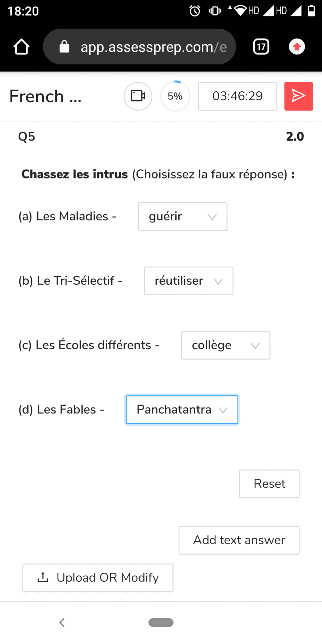
Task: Open the tab switcher showing 17 tabs
Action: (261, 47)
